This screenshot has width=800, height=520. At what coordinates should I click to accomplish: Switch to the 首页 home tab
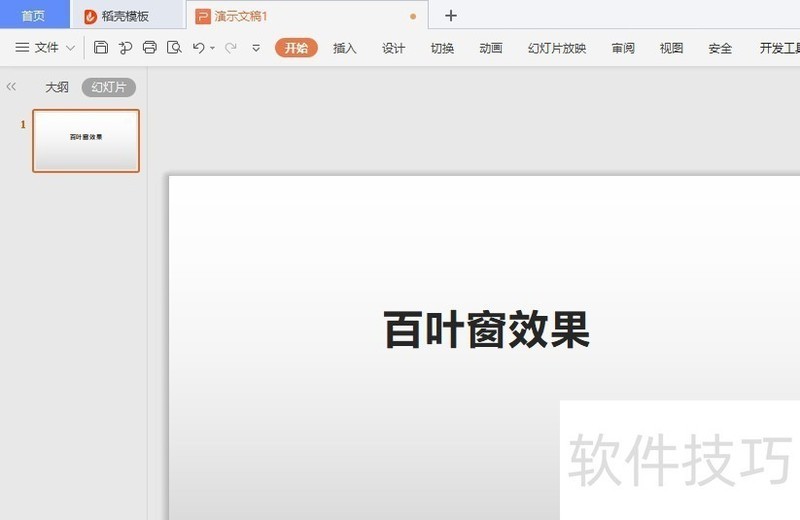pos(34,15)
